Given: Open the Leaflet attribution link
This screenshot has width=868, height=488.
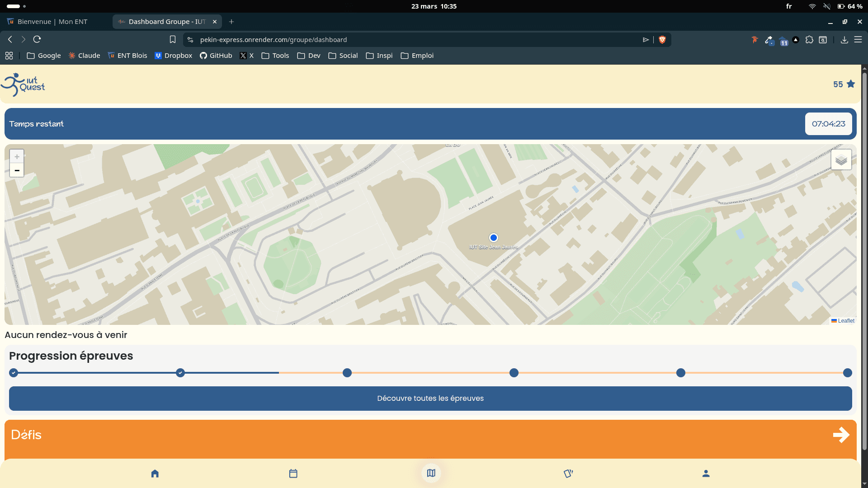Looking at the screenshot, I should point(846,321).
